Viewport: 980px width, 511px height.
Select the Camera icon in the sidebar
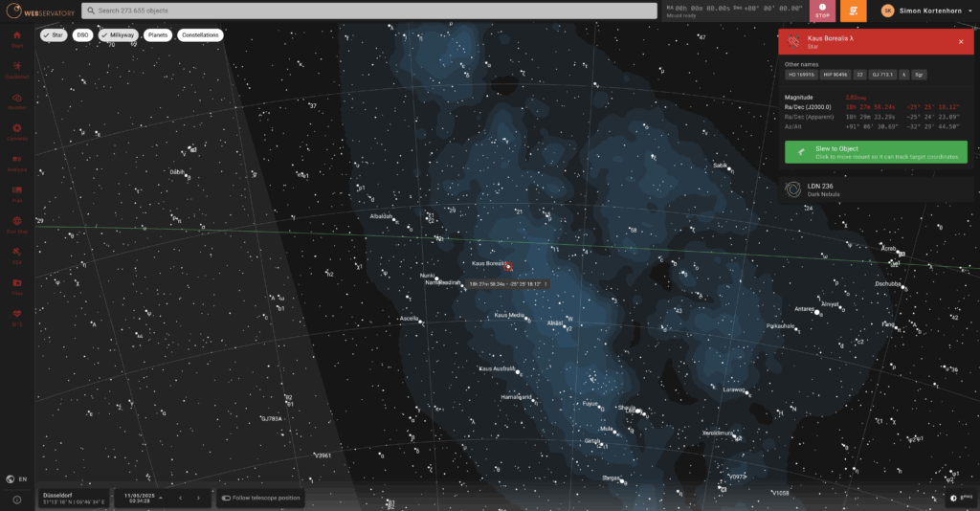click(x=17, y=131)
